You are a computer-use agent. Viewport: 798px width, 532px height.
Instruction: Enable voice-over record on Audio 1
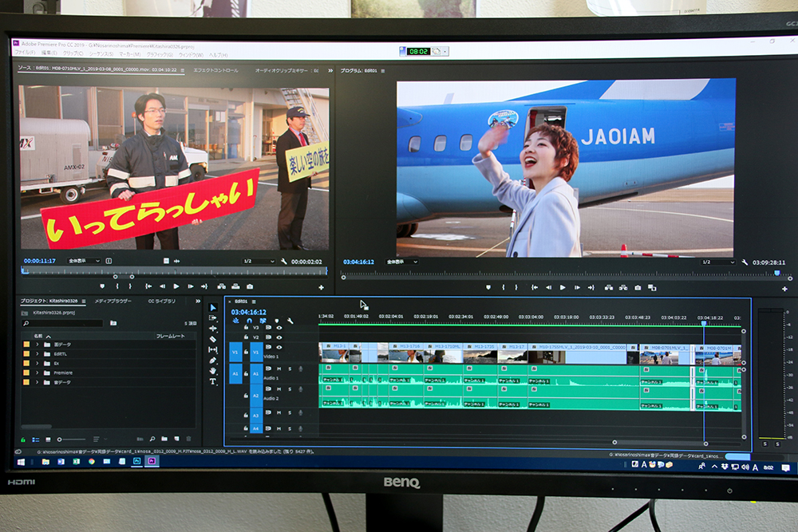pyautogui.click(x=301, y=368)
